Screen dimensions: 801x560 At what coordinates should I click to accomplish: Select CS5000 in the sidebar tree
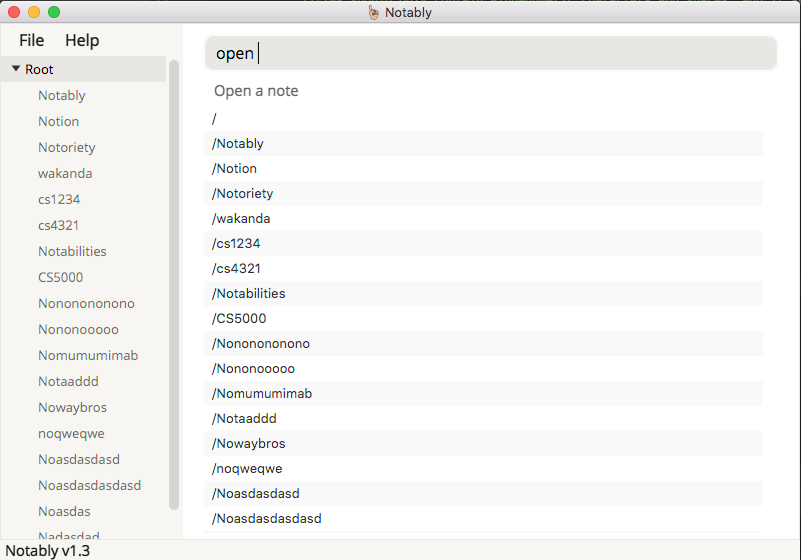61,277
